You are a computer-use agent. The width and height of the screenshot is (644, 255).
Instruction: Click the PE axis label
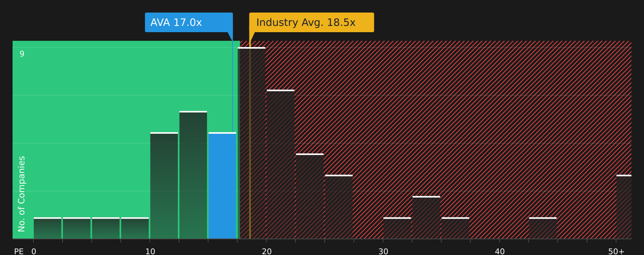pos(19,251)
